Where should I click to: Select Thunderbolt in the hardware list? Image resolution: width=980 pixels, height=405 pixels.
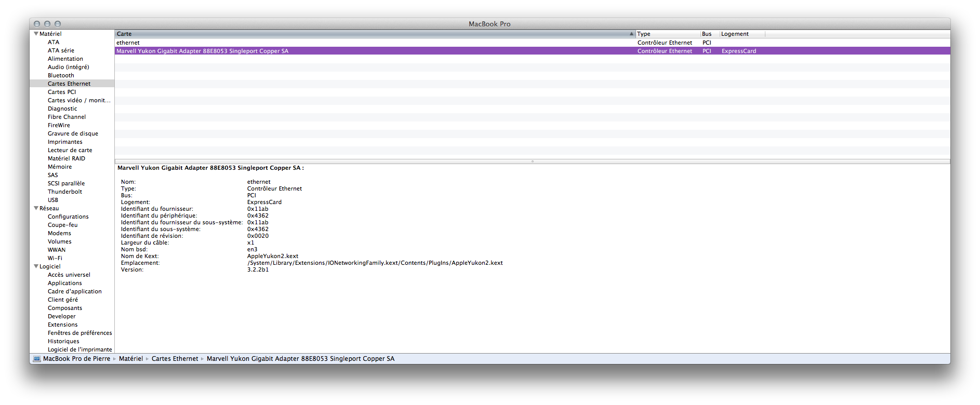point(65,192)
